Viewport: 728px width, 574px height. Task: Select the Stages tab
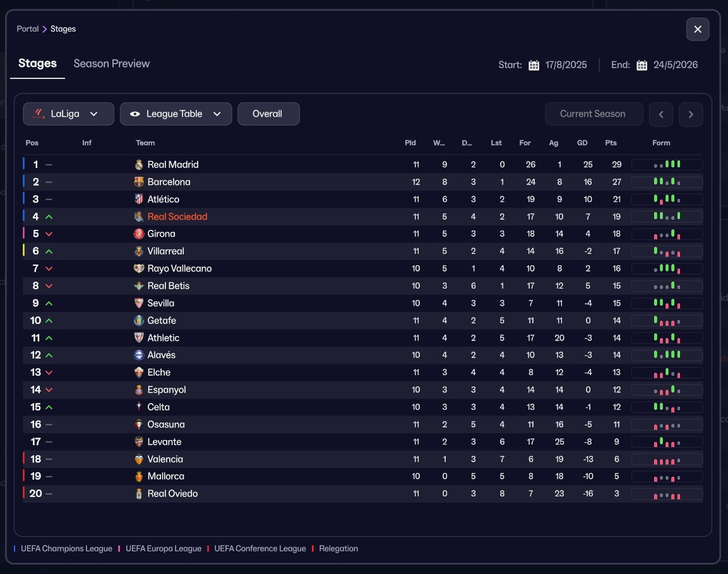click(37, 64)
